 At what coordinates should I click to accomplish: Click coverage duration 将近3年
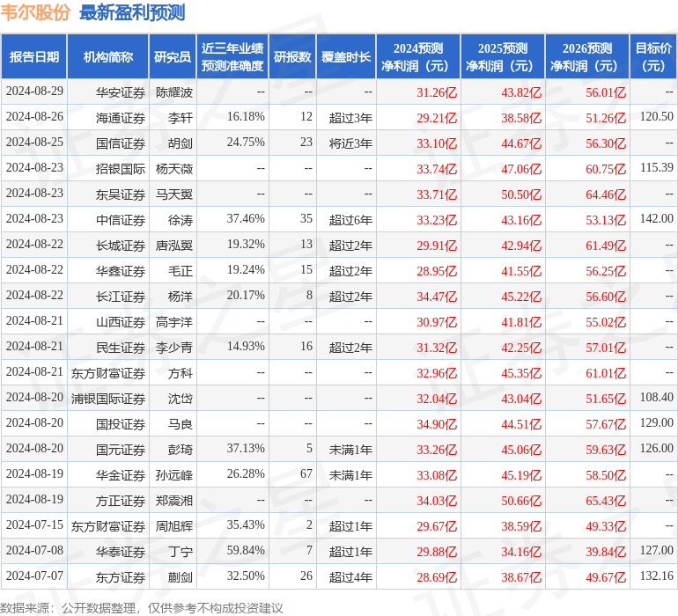350,143
